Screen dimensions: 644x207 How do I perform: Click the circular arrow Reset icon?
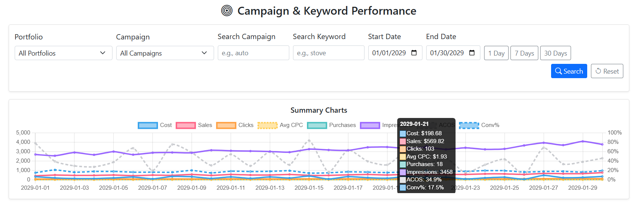pyautogui.click(x=598, y=71)
